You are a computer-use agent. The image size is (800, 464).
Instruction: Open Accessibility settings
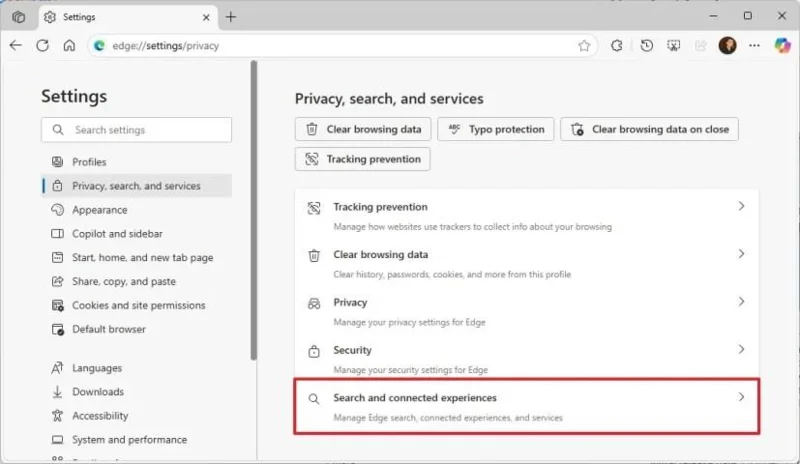pyautogui.click(x=136, y=416)
